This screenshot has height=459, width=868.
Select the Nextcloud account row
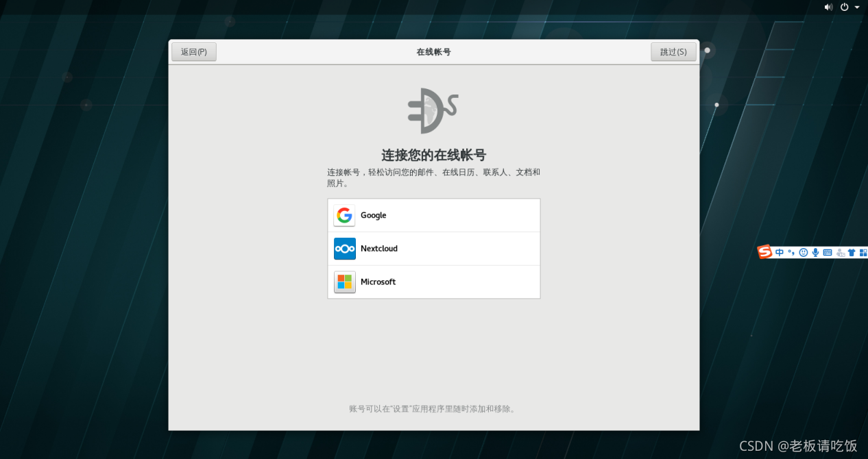coord(434,249)
